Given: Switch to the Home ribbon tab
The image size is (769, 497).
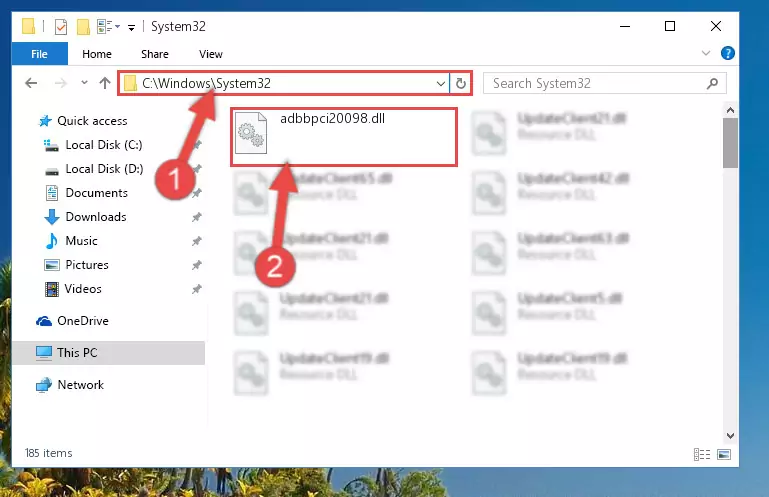Looking at the screenshot, I should (x=97, y=54).
